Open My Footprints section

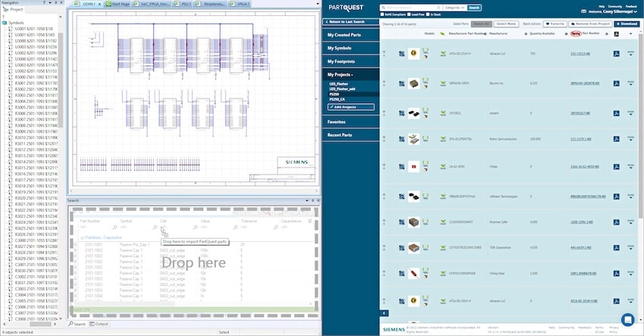tap(351, 61)
